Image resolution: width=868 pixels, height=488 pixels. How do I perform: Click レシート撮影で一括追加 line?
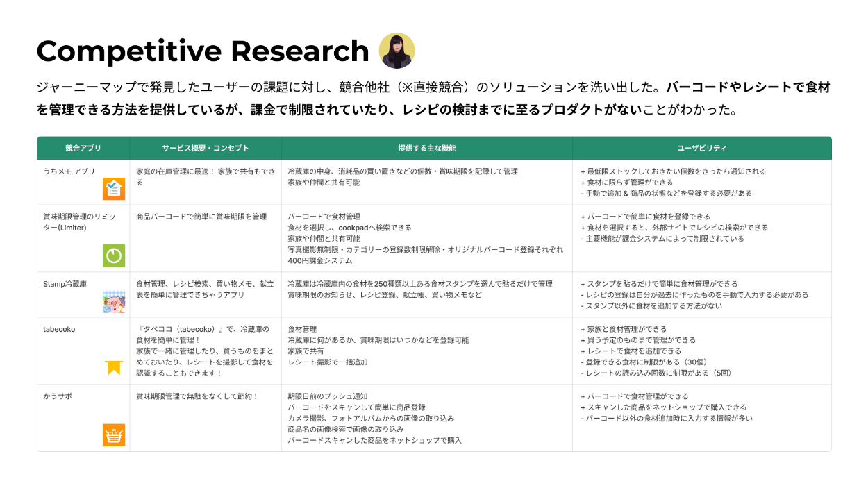328,362
